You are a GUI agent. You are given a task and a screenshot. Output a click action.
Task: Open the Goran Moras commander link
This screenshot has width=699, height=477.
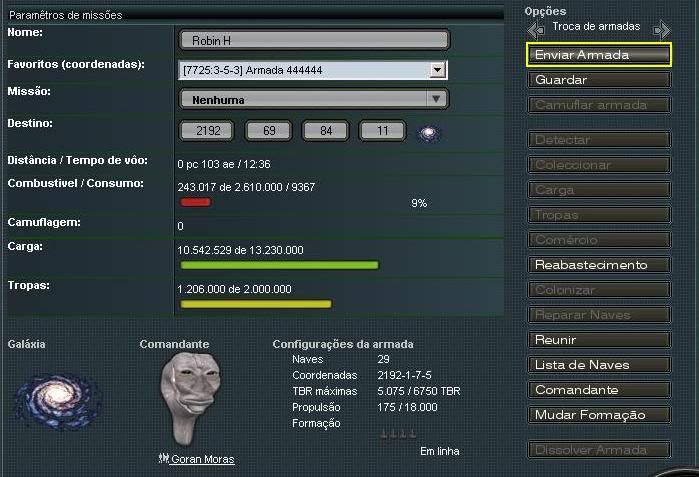point(202,459)
